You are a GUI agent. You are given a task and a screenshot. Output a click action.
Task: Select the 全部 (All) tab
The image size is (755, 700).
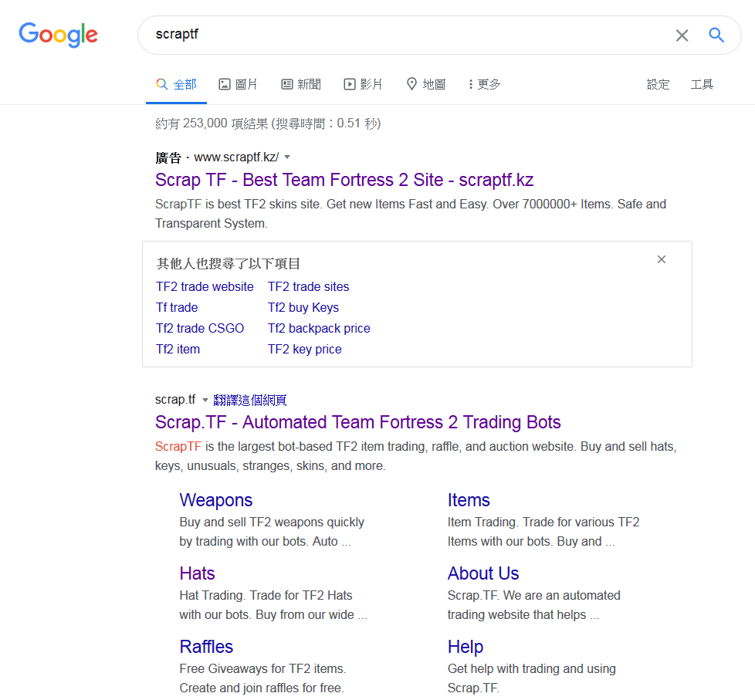176,84
